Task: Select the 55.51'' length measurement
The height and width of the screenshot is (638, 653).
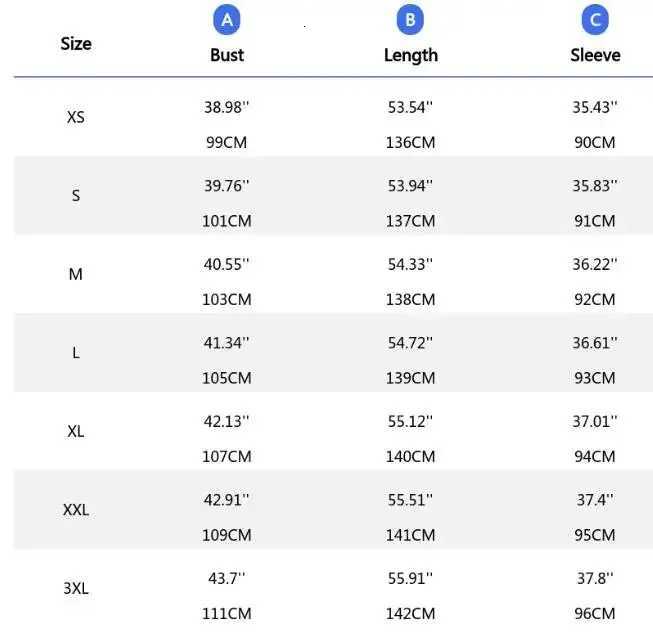Action: [x=411, y=500]
